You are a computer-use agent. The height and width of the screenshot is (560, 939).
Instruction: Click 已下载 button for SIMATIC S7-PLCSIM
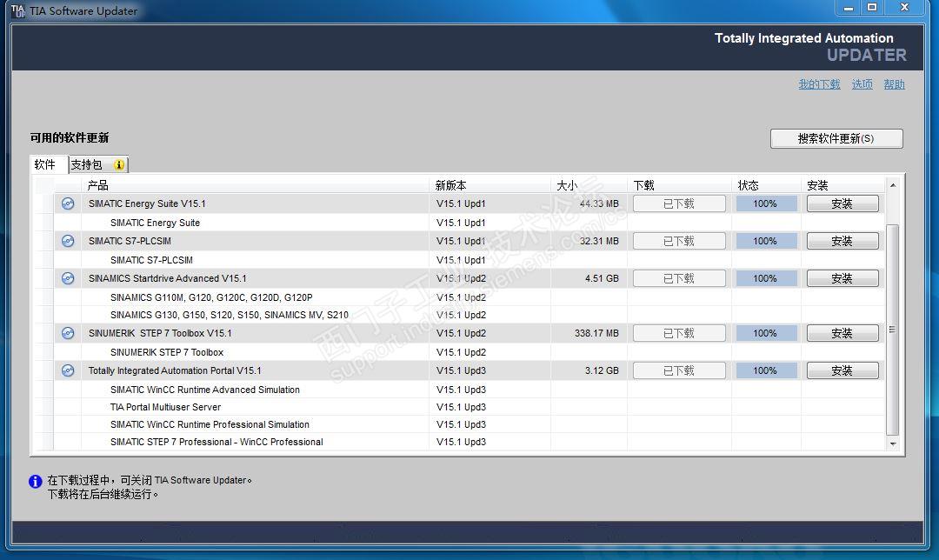pyautogui.click(x=679, y=241)
